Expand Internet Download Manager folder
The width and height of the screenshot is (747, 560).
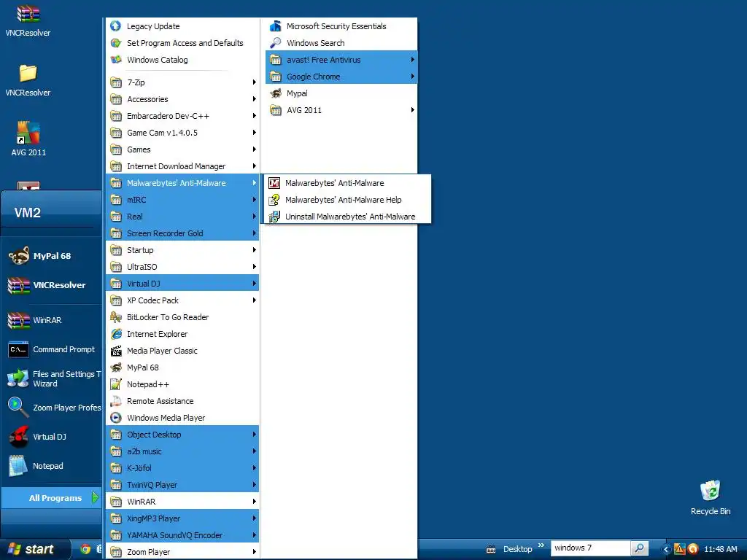click(182, 166)
